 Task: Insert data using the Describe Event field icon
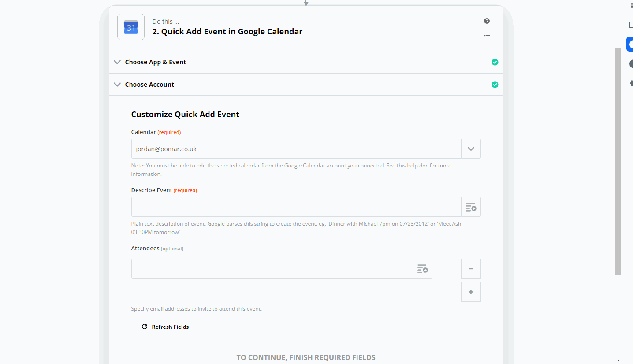[471, 207]
